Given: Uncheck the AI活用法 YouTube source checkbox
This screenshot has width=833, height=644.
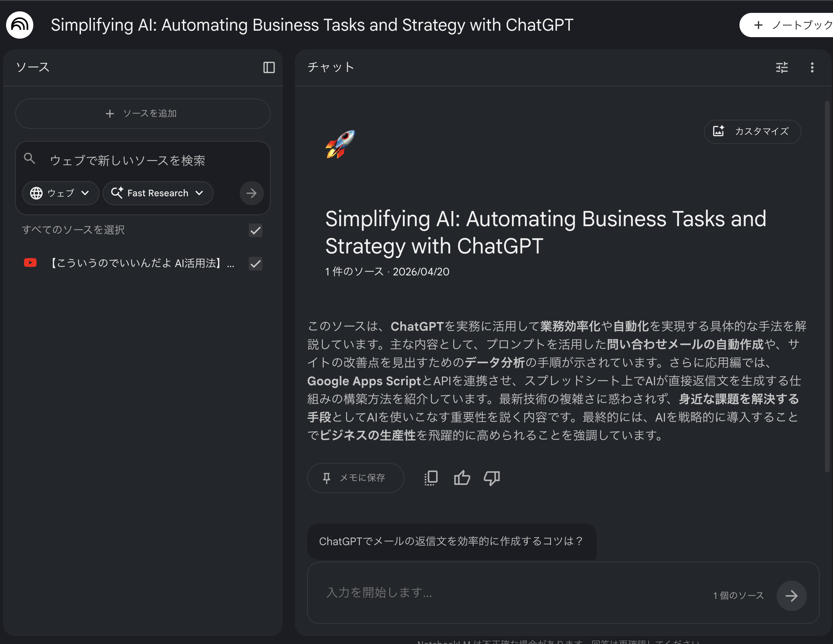Looking at the screenshot, I should (255, 263).
